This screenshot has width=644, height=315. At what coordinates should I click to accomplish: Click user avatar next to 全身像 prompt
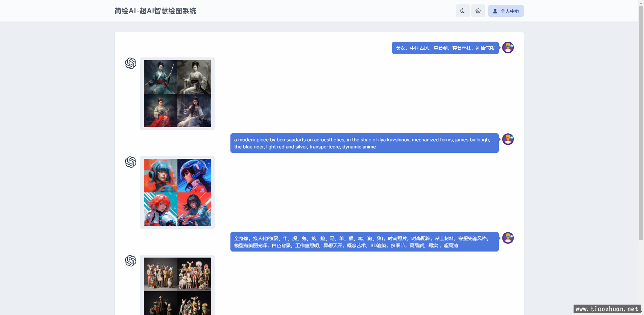click(508, 238)
